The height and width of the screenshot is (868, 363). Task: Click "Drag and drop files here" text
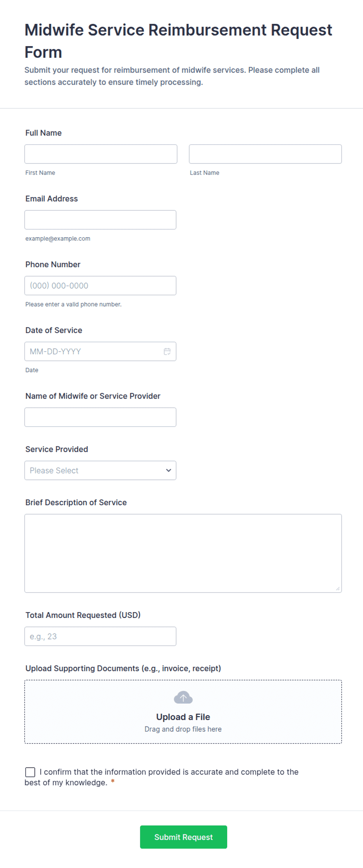click(183, 729)
